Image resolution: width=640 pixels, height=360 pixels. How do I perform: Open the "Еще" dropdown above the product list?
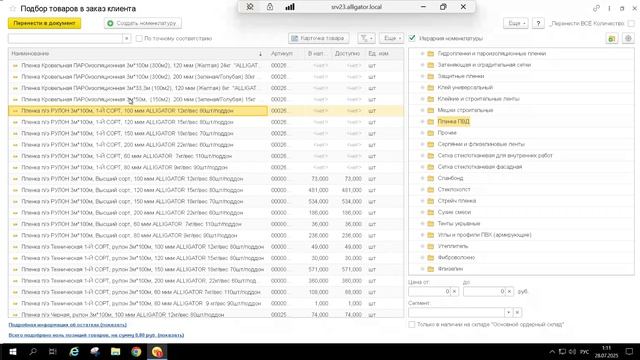coord(392,38)
